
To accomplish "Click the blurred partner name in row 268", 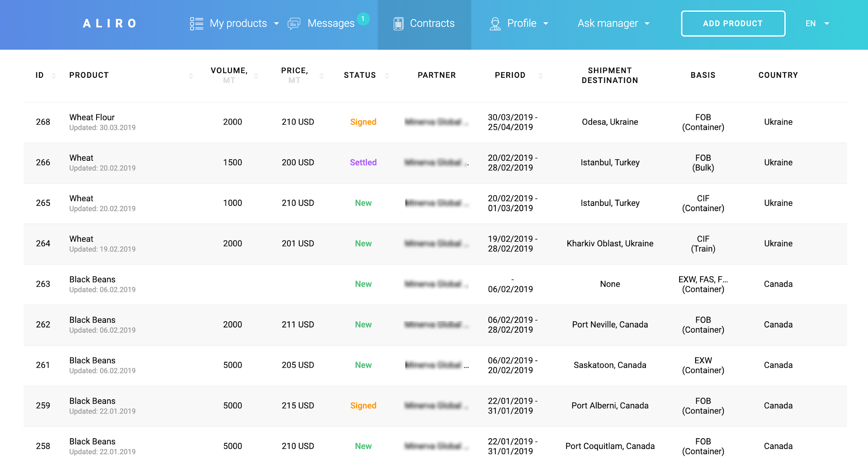I will pos(436,122).
